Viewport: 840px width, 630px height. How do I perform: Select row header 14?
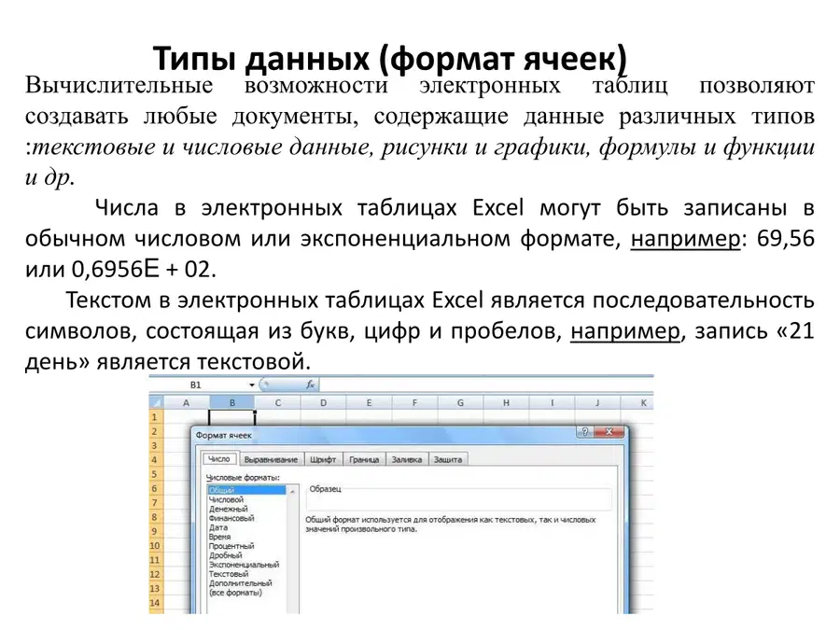pyautogui.click(x=155, y=603)
